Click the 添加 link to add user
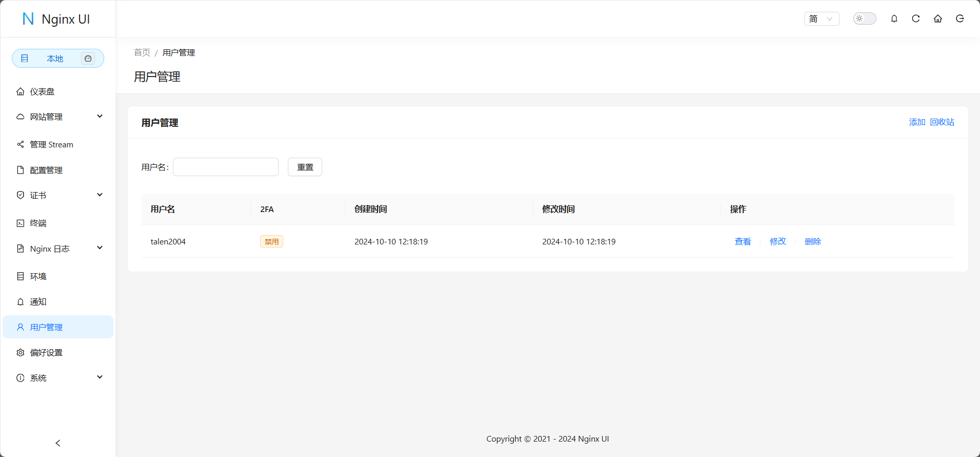The width and height of the screenshot is (980, 457). (917, 122)
